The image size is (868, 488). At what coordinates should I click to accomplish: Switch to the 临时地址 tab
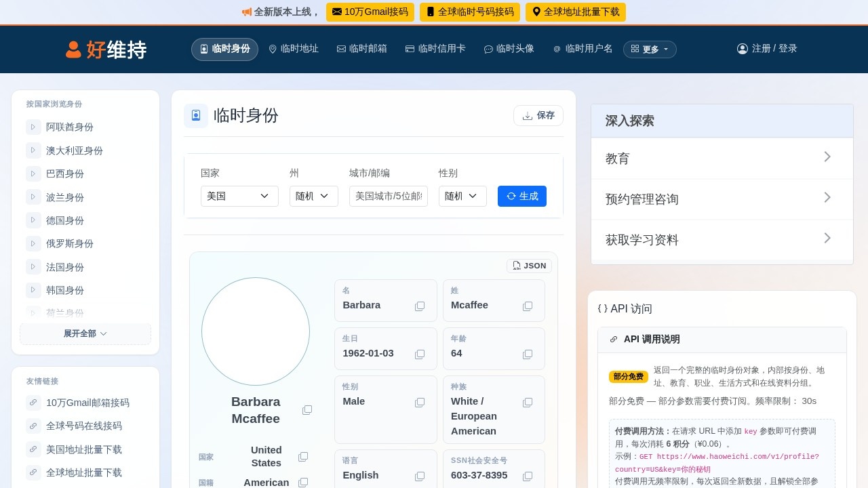[x=294, y=49]
